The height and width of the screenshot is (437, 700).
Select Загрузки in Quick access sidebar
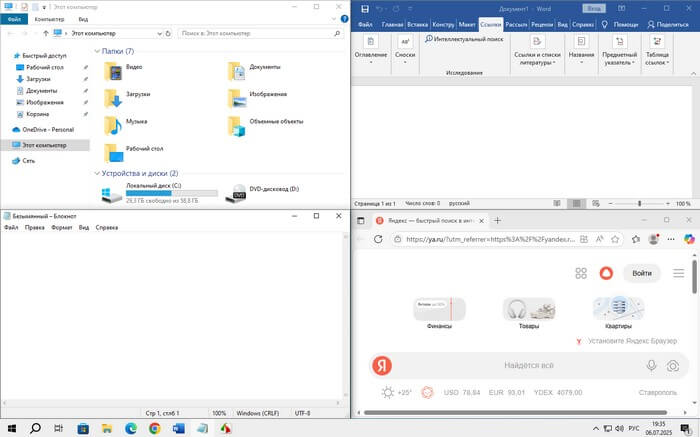[x=39, y=80]
